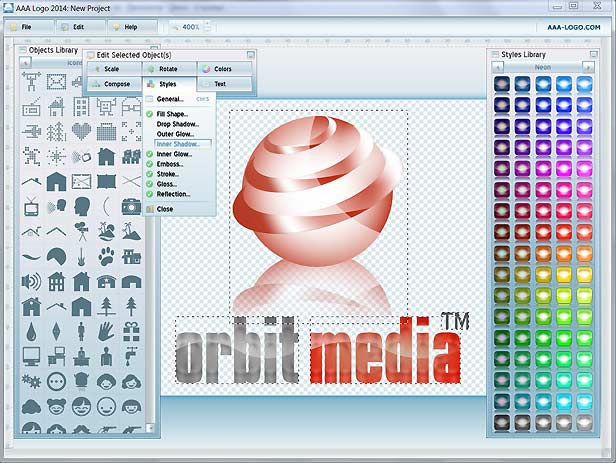Screen dimensions: 616x463
Task: Pick the two gears icon
Action: tap(31, 381)
